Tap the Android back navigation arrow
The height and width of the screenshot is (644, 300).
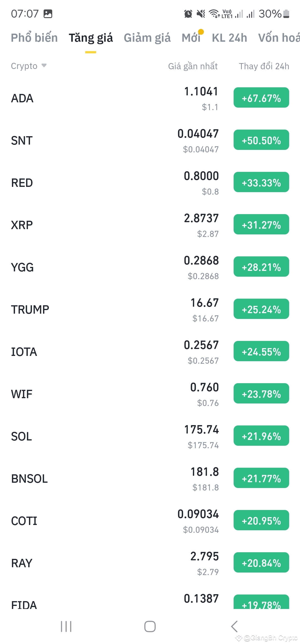pyautogui.click(x=234, y=626)
